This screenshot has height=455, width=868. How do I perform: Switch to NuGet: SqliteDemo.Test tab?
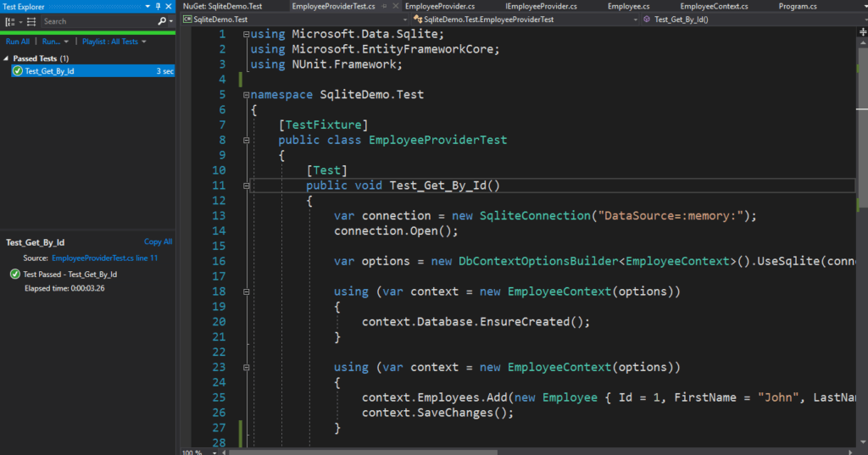(223, 7)
